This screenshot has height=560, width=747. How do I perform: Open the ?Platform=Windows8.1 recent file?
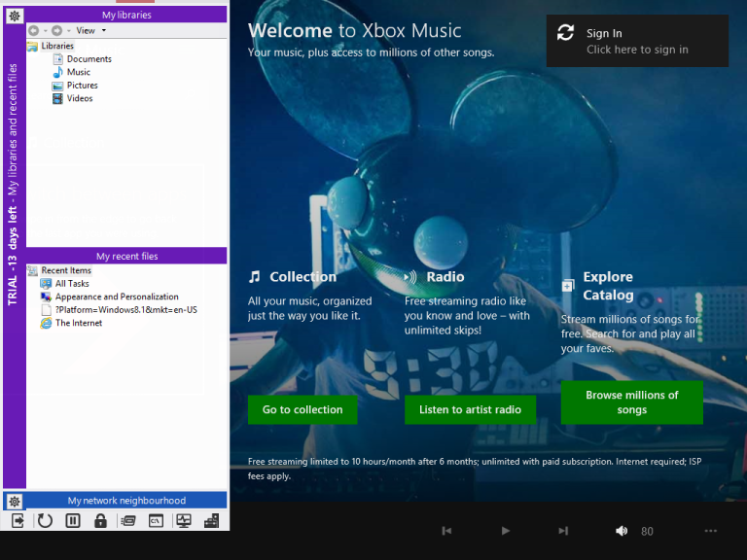(125, 310)
